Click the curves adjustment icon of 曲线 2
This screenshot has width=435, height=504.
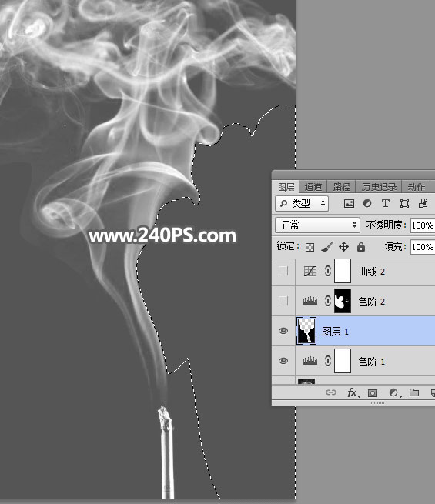[x=310, y=272]
